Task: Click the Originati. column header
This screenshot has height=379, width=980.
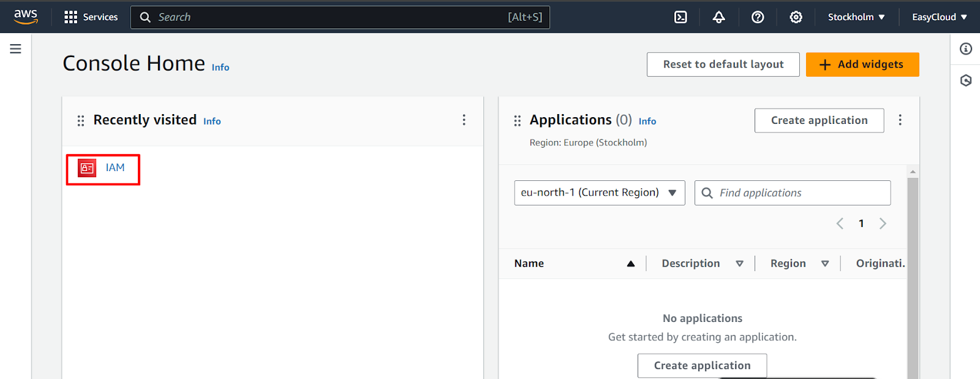Action: coord(880,264)
